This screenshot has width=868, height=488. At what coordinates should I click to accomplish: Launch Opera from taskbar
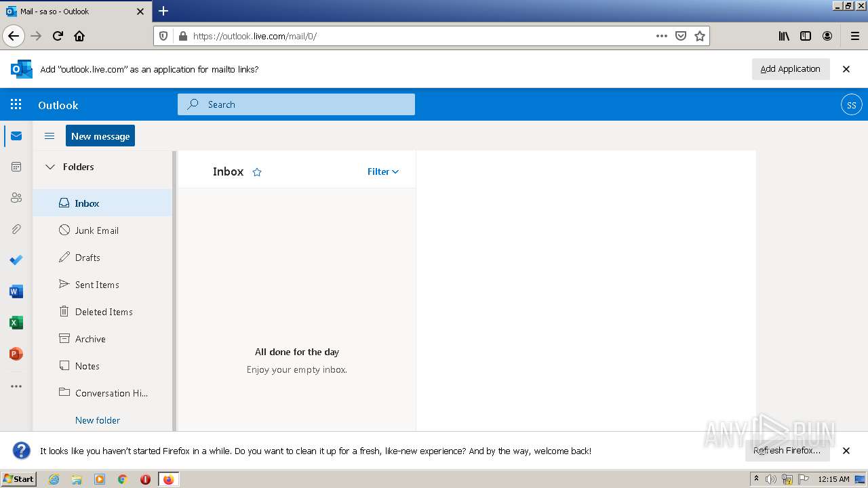click(x=145, y=479)
